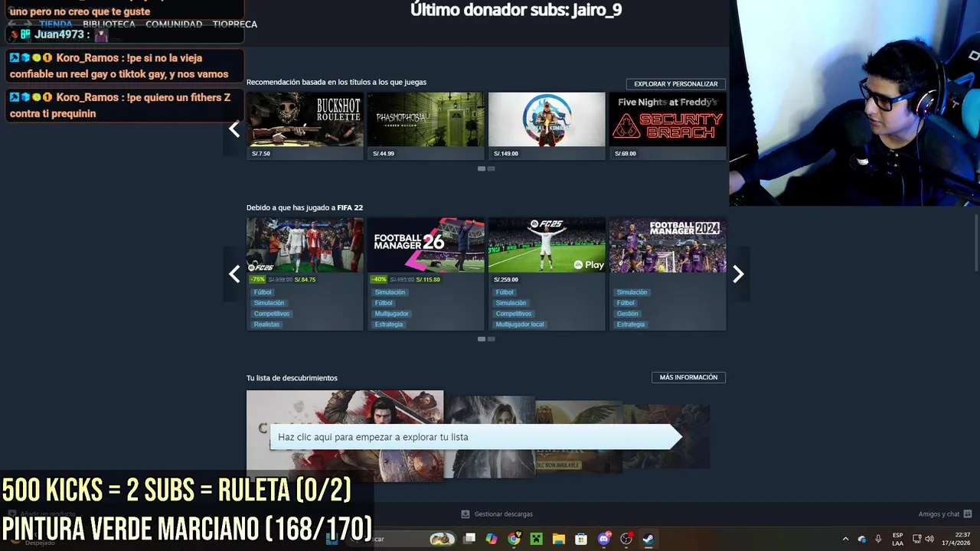Click Competitivos tag under FC 26

pyautogui.click(x=272, y=314)
